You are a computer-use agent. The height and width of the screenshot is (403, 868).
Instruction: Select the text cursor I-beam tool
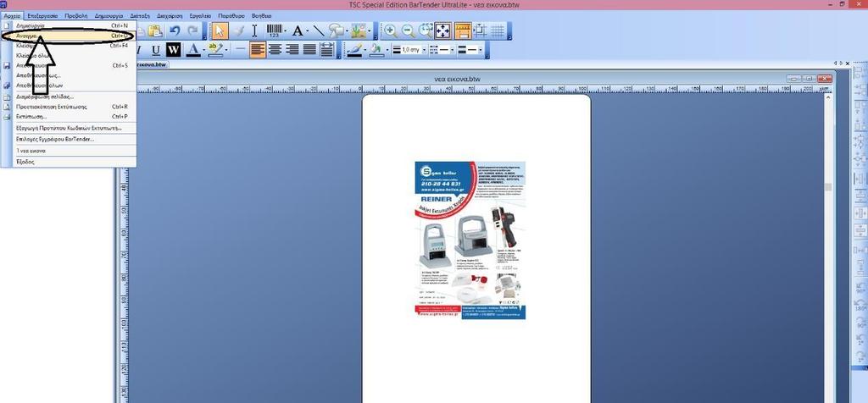point(254,31)
